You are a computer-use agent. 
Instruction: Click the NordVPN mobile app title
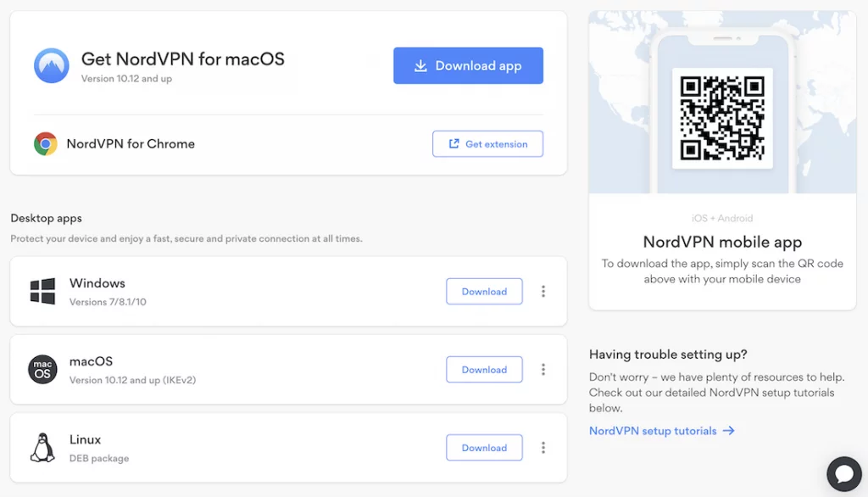coord(722,243)
